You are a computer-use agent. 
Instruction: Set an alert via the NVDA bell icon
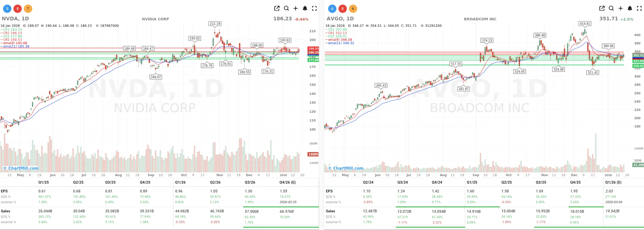(305, 8)
